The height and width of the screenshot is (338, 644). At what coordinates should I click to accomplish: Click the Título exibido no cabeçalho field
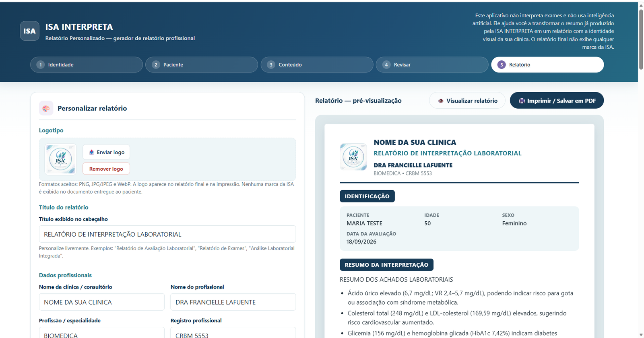pyautogui.click(x=167, y=234)
